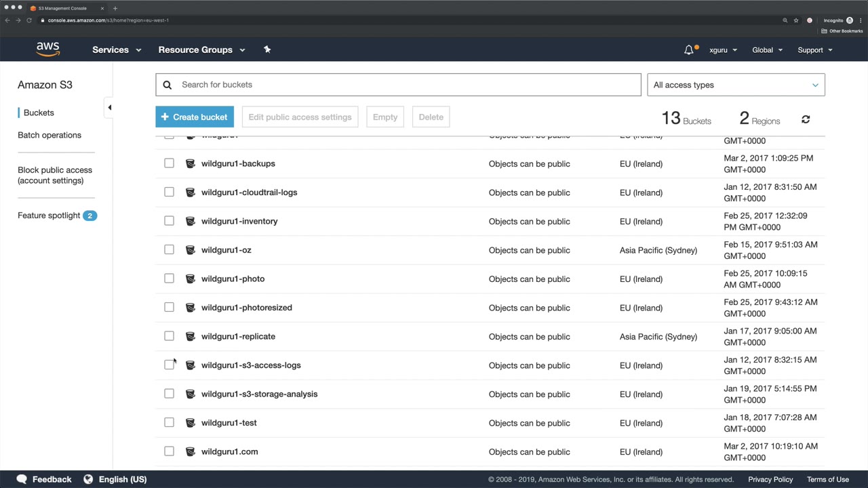
Task: Expand the Resource Groups dropdown
Action: pos(201,49)
